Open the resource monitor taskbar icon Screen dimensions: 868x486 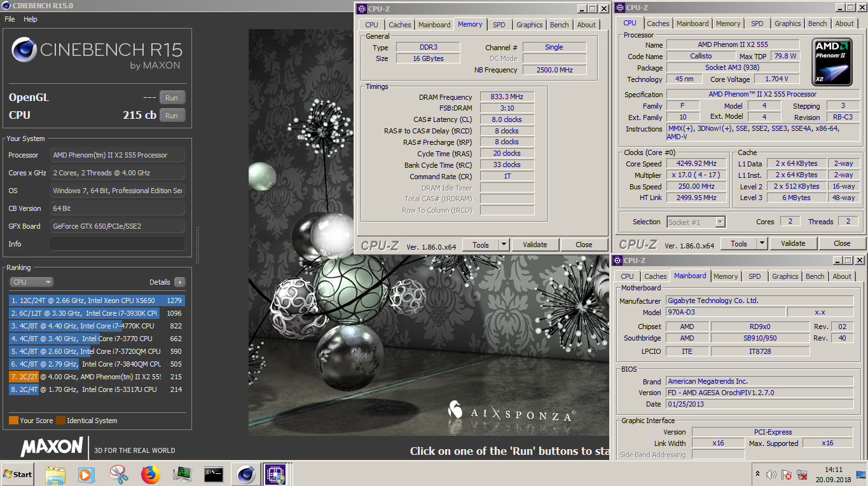click(183, 474)
